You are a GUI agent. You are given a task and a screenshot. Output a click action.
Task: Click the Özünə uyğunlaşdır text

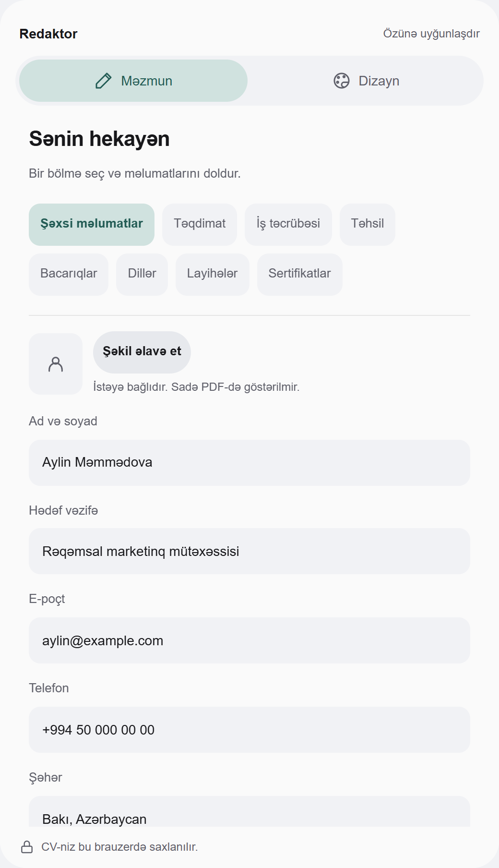click(x=431, y=34)
